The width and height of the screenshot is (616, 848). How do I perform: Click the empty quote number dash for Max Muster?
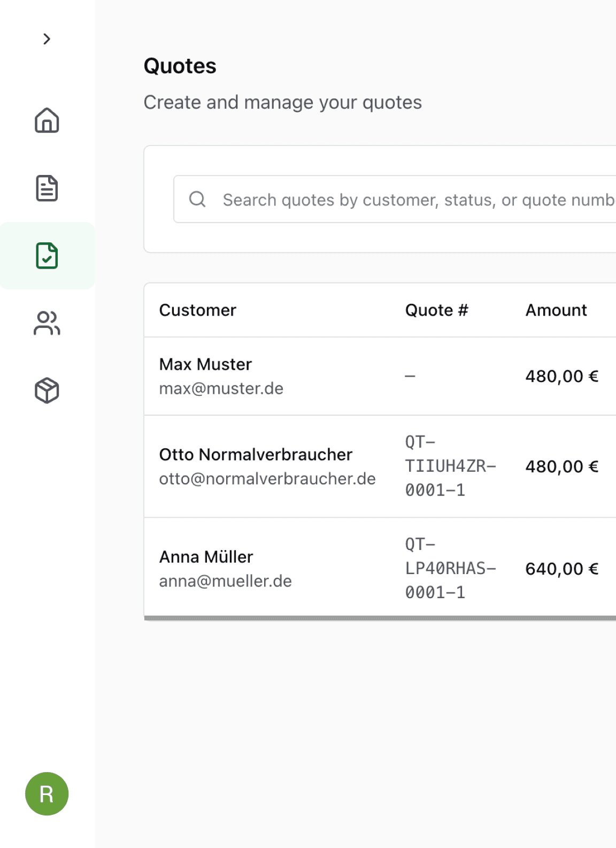[410, 376]
